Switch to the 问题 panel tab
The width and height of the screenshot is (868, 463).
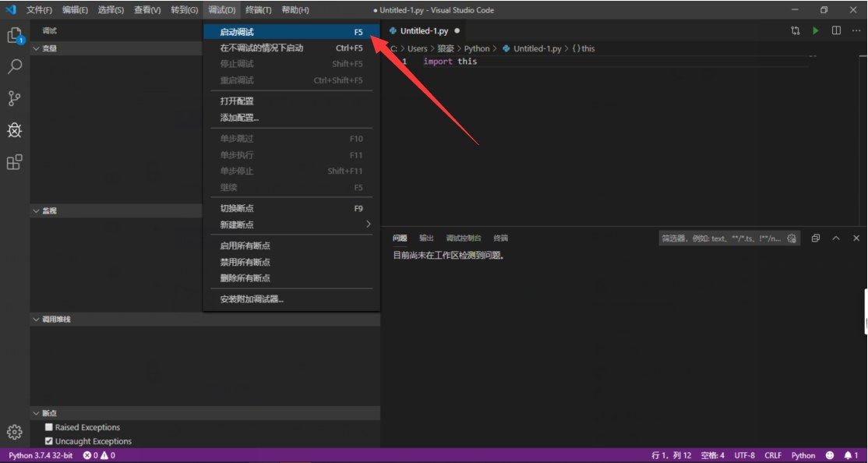click(400, 239)
